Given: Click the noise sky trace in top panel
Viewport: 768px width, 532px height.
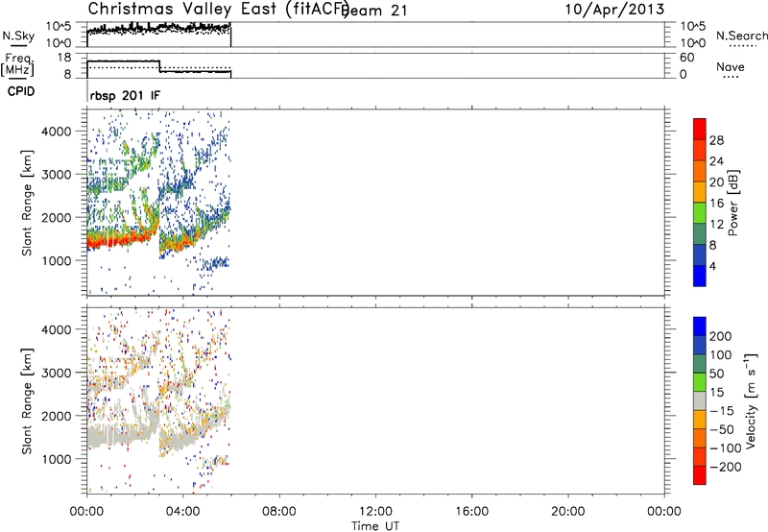Looking at the screenshot, I should coord(158,29).
